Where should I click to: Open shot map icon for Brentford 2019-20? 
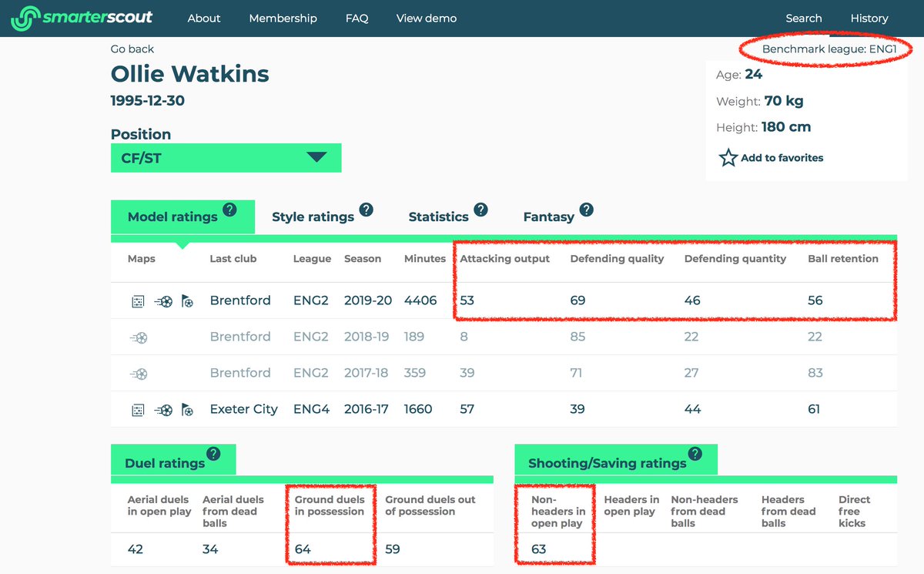coord(163,301)
